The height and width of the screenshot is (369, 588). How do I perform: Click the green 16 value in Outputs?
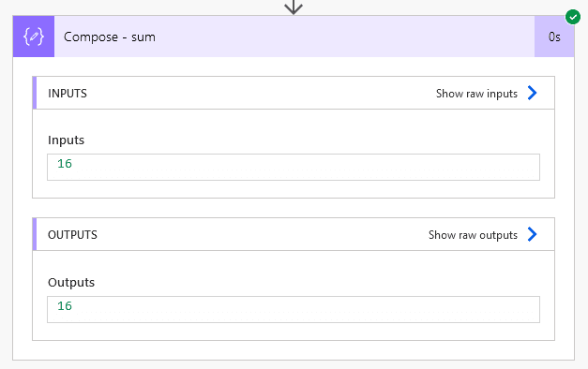click(x=65, y=306)
